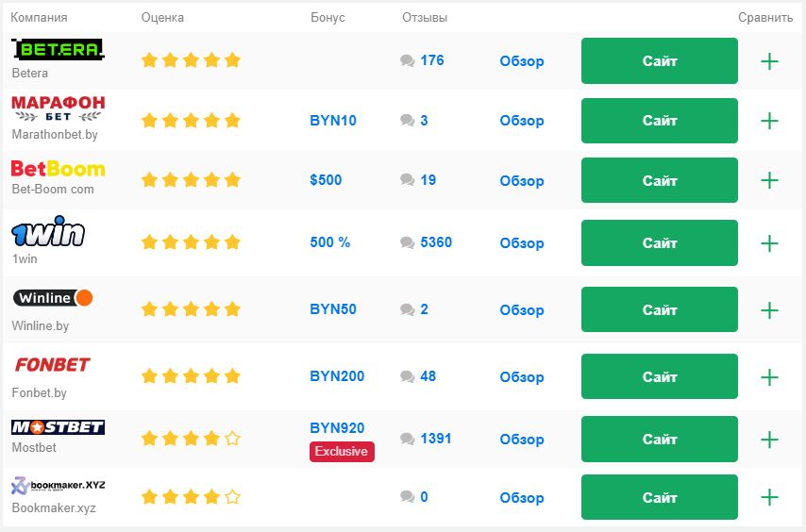Click Winline's star rating
The height and width of the screenshot is (532, 806).
191,309
